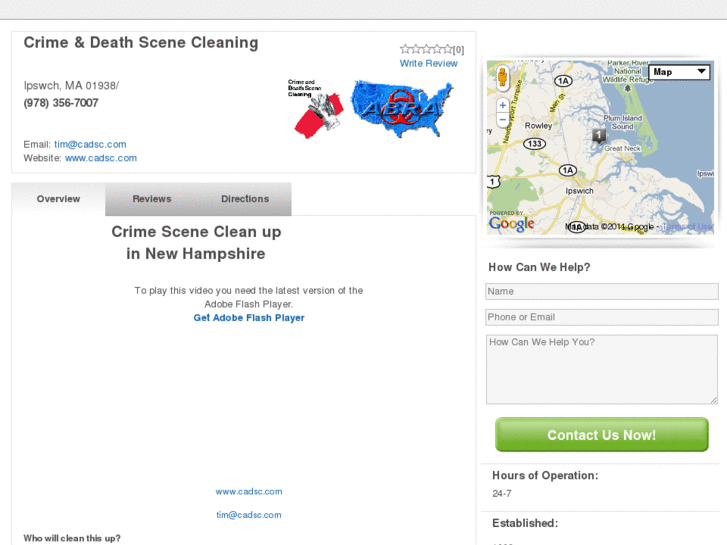This screenshot has height=545, width=727.
Task: Open the Directions tab
Action: [x=245, y=199]
